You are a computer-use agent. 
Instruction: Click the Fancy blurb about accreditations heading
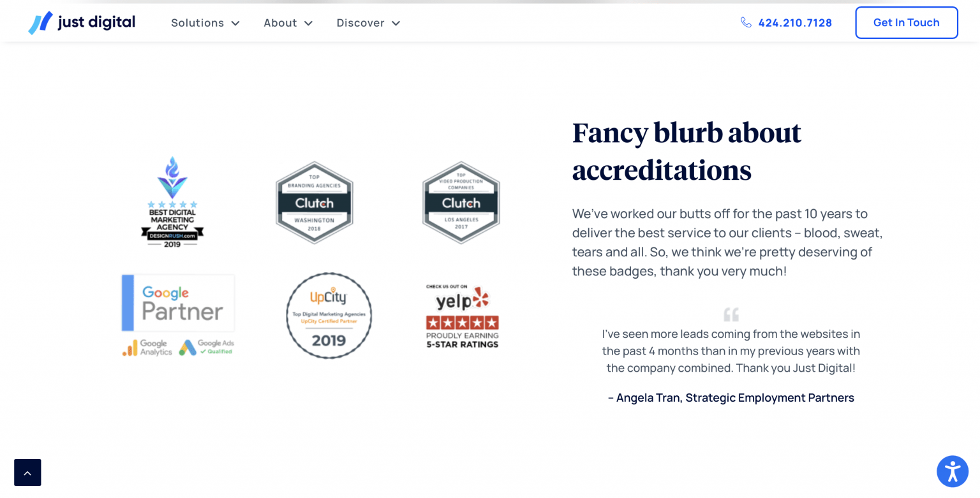687,151
